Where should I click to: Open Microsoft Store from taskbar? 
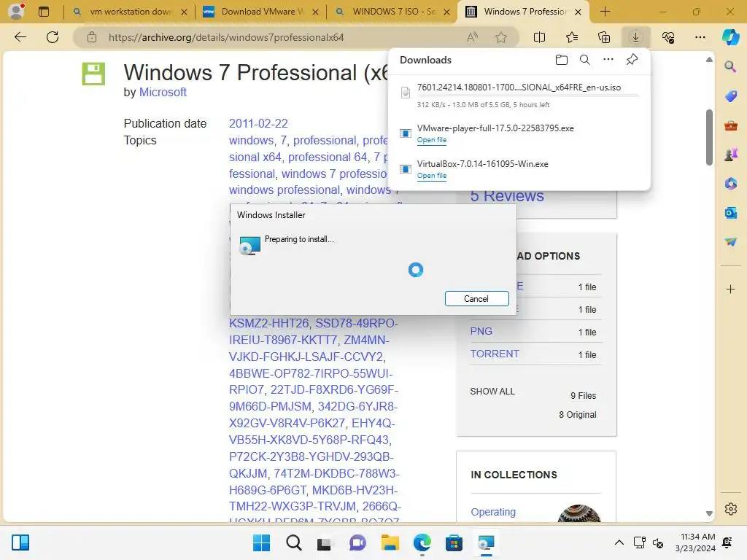[x=454, y=542]
